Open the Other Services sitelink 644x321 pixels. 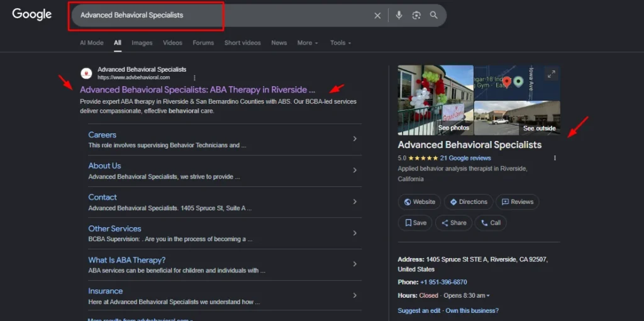pyautogui.click(x=114, y=228)
